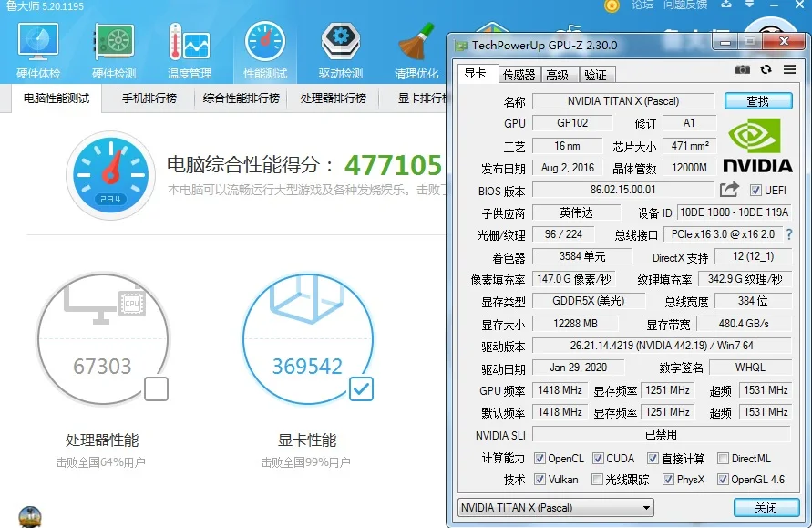Click 查找 lookup button
Screen dimensions: 812x528
[x=758, y=101]
